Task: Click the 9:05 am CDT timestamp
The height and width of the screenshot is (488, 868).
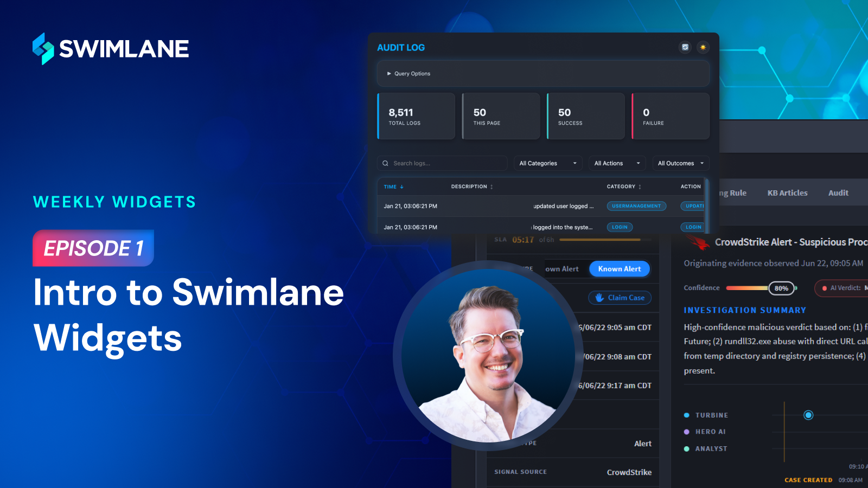Action: 615,328
